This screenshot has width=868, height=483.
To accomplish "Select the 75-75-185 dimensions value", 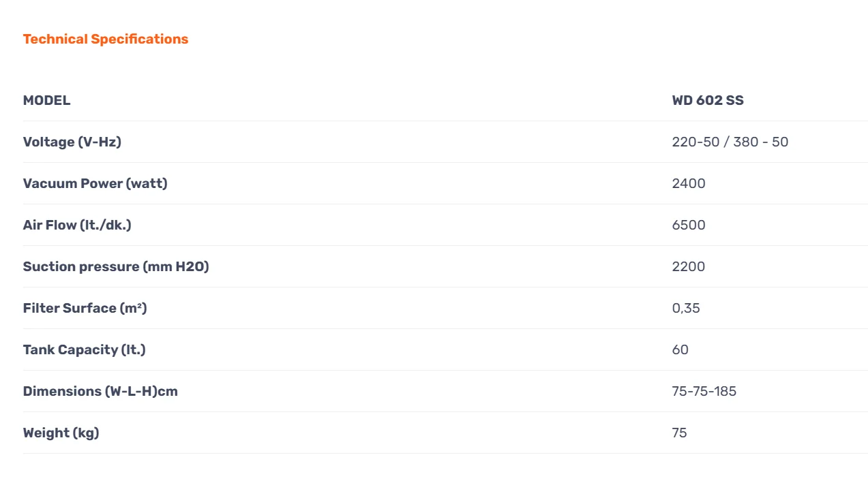I will 704,391.
